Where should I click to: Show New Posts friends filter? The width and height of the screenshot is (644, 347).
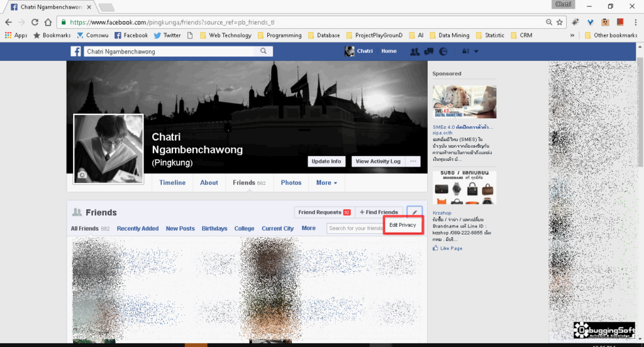click(180, 228)
